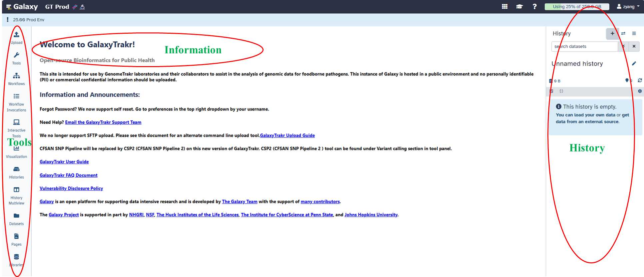Open the GalaxyTrakr User Guide link
The image size is (644, 277).
pos(64,162)
